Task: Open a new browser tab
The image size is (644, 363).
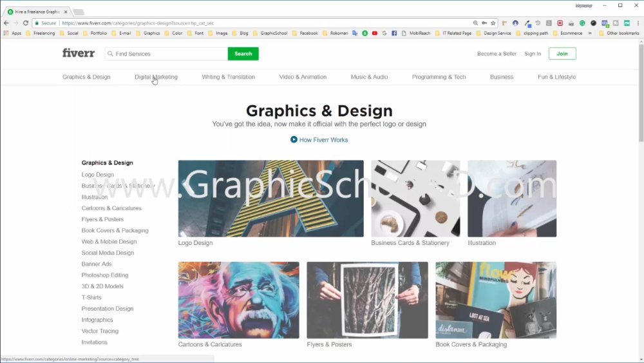Action: [x=79, y=12]
